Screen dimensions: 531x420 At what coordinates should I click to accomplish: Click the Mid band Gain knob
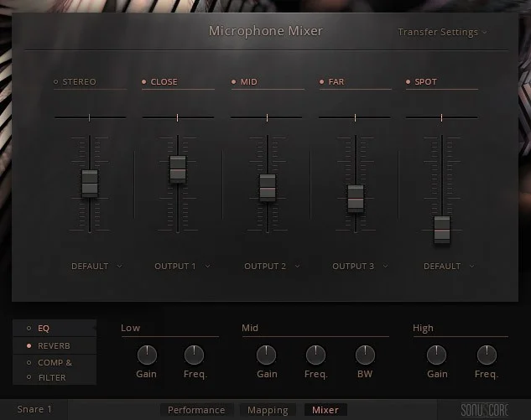(267, 355)
